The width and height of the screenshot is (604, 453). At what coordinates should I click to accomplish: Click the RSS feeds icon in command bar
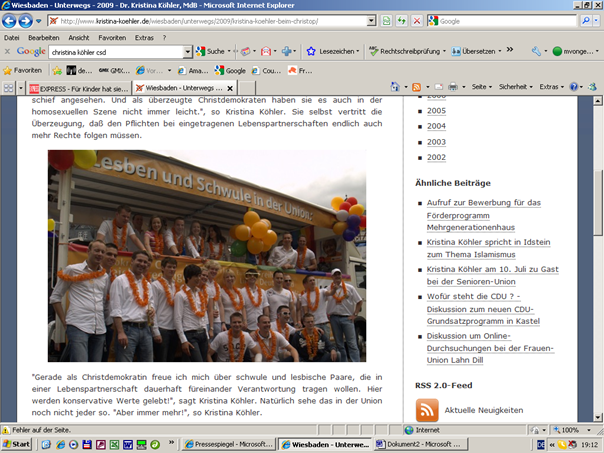coord(416,87)
